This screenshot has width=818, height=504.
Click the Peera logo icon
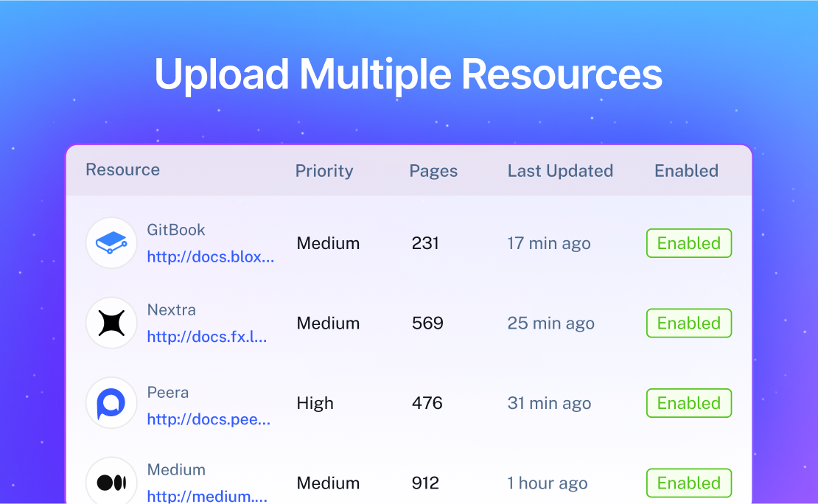click(111, 403)
